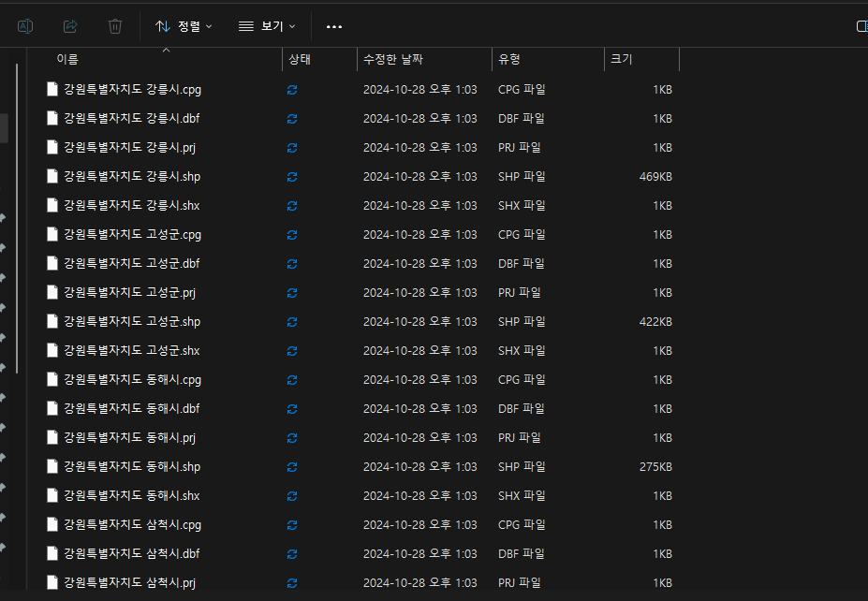Screen dimensions: 868x601
Task: Click SHX 파일 type of 고성군.shx
Action: click(x=522, y=351)
